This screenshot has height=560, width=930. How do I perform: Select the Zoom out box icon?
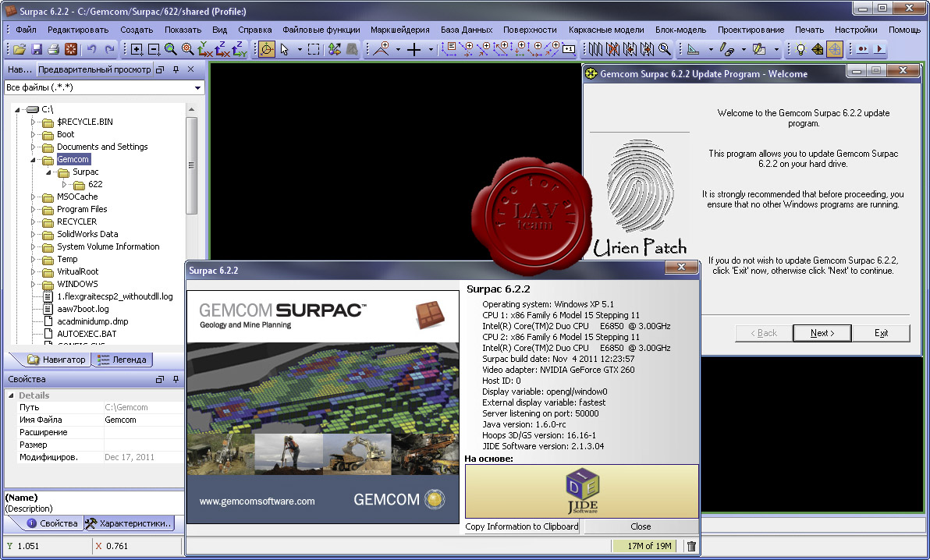click(154, 50)
